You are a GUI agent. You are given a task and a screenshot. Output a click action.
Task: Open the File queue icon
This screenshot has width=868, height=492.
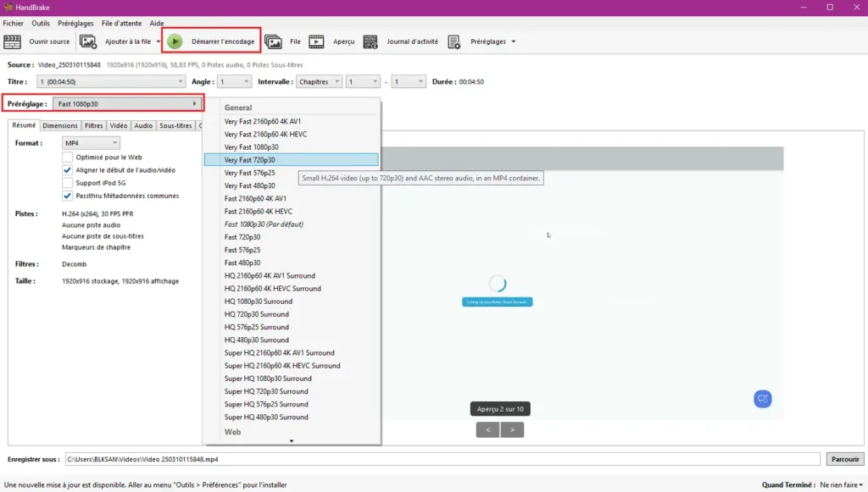(273, 41)
